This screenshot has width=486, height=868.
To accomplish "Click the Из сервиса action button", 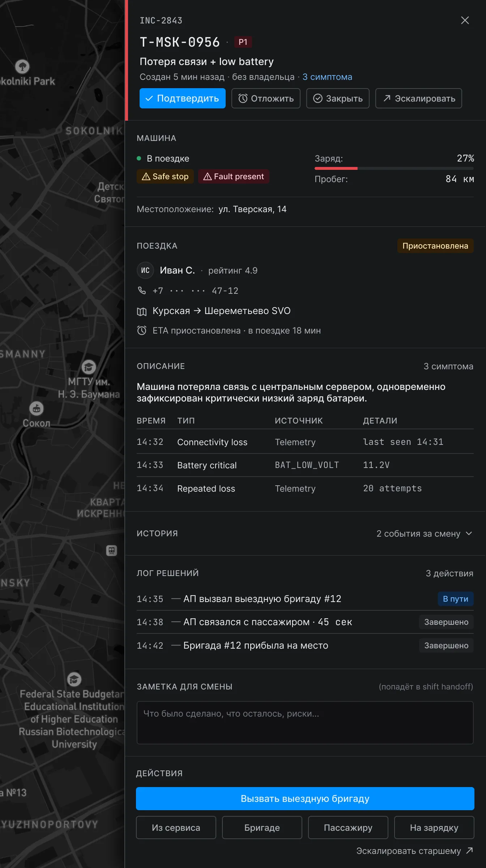I will pos(176,828).
